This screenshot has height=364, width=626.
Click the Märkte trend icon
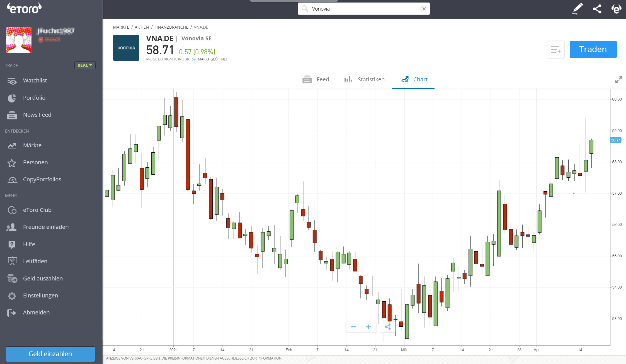click(12, 146)
